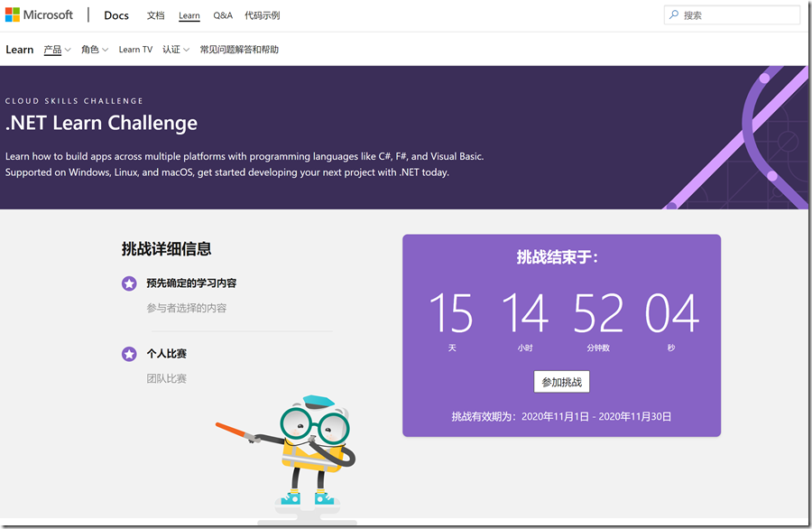Click the Learn heading in the sub-navigation

(20, 50)
